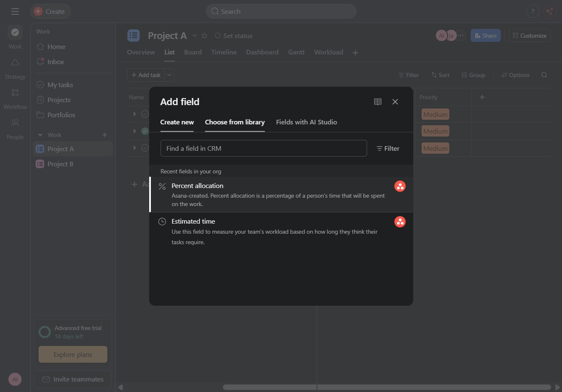Click the horizontal scrollbar thumb

pos(387,387)
